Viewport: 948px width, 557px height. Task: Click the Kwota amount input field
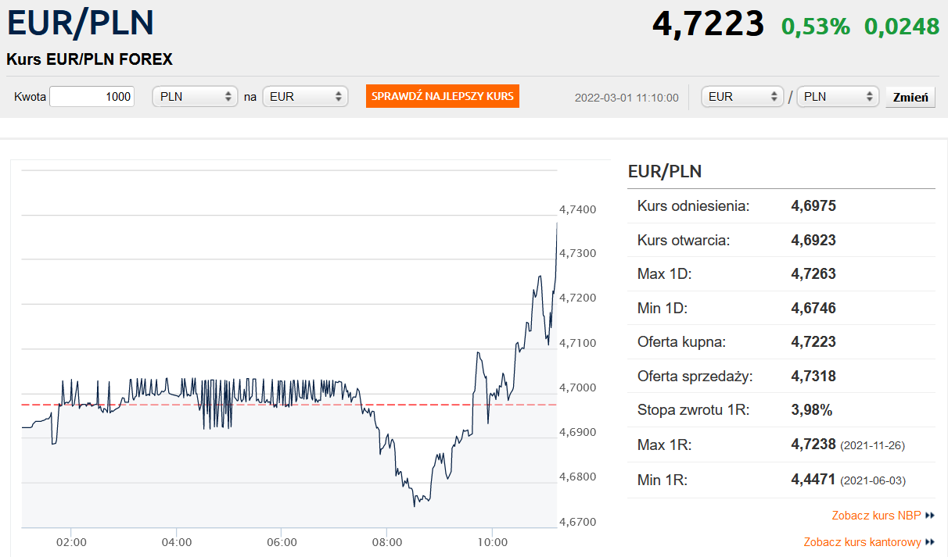coord(92,97)
